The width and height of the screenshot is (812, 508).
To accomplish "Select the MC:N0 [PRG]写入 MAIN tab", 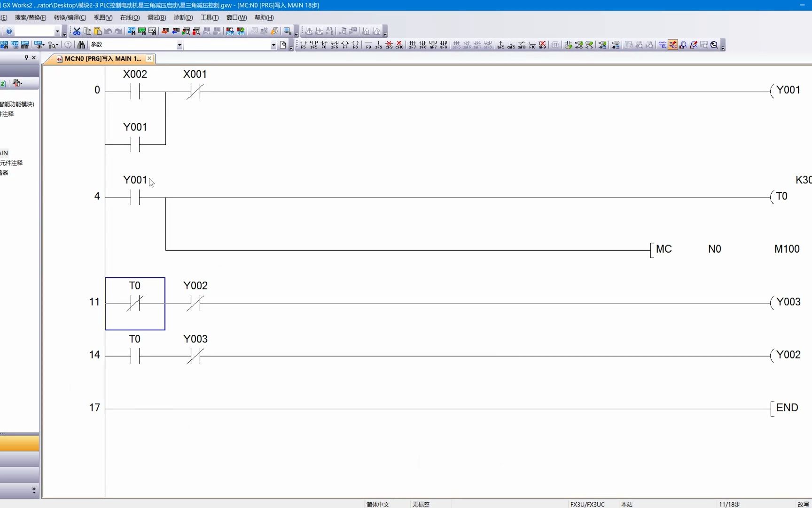I will coord(100,58).
